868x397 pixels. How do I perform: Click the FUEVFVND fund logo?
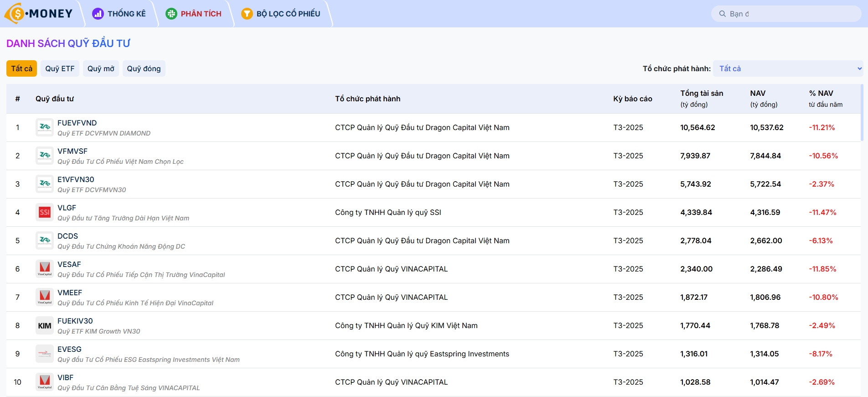coord(45,127)
